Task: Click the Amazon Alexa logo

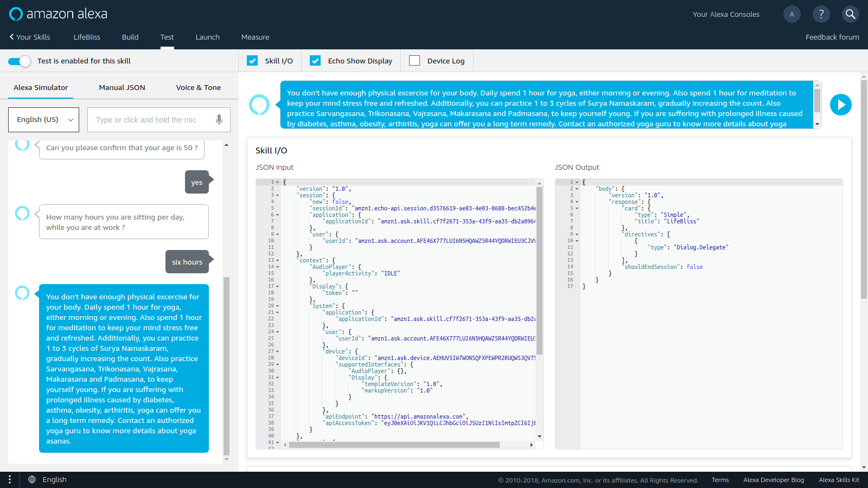Action: [58, 14]
